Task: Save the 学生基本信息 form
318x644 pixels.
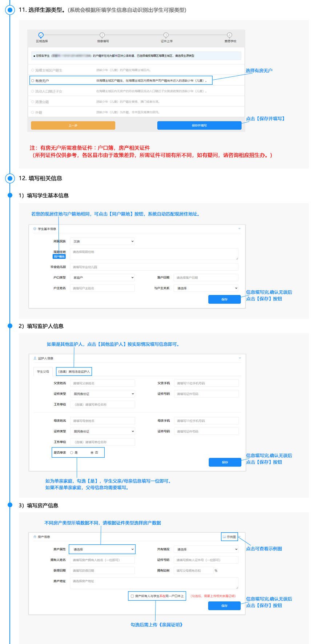Action: pos(225,299)
